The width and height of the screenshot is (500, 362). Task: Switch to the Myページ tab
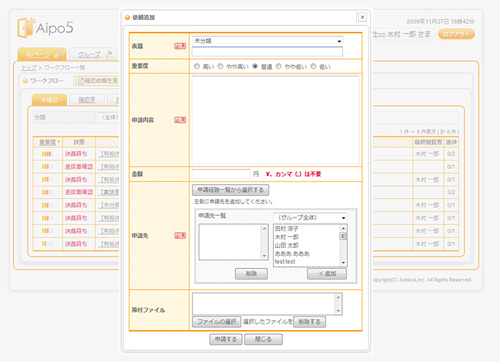point(42,54)
